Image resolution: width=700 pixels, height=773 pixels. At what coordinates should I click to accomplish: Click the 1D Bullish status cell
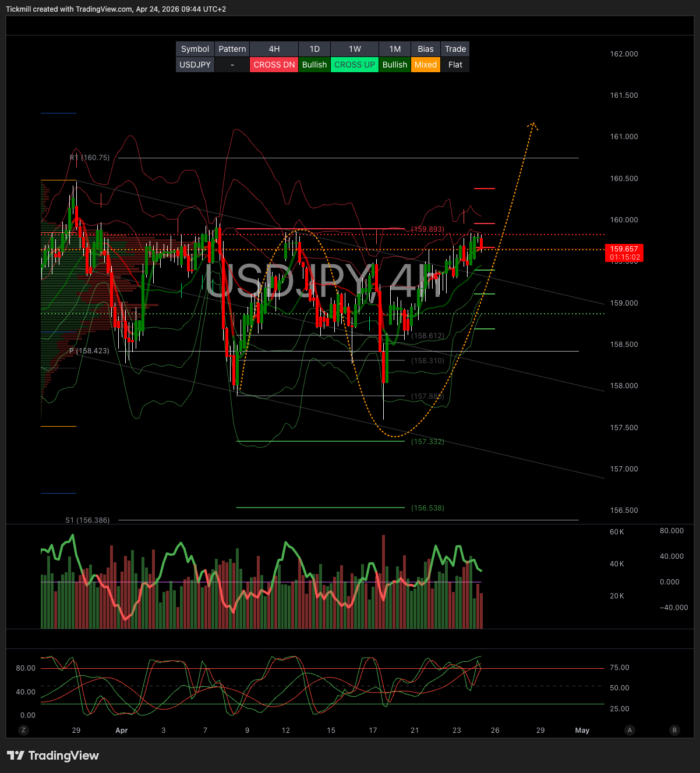(314, 65)
